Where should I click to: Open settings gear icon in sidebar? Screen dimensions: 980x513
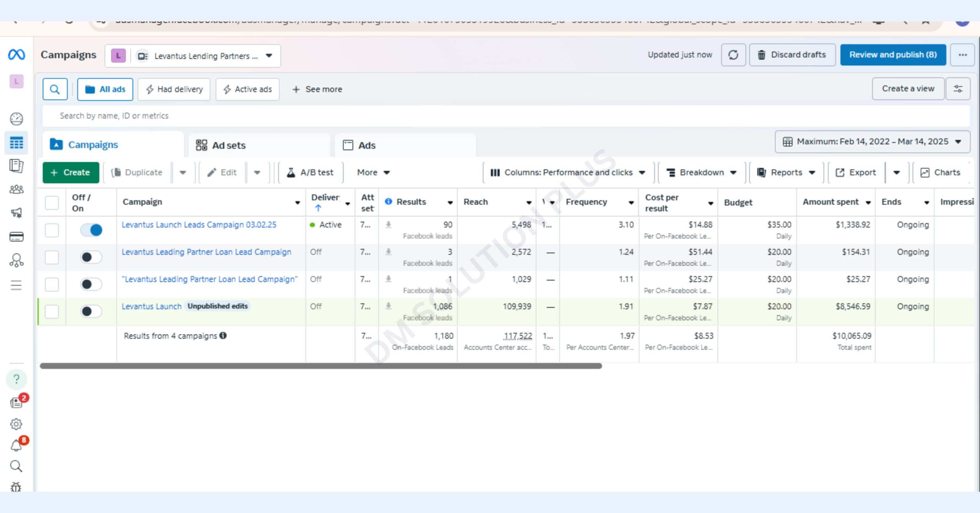pos(16,424)
